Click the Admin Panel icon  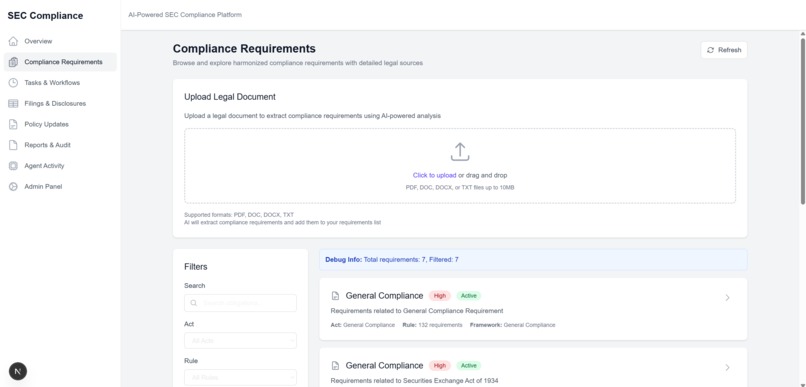(x=13, y=187)
